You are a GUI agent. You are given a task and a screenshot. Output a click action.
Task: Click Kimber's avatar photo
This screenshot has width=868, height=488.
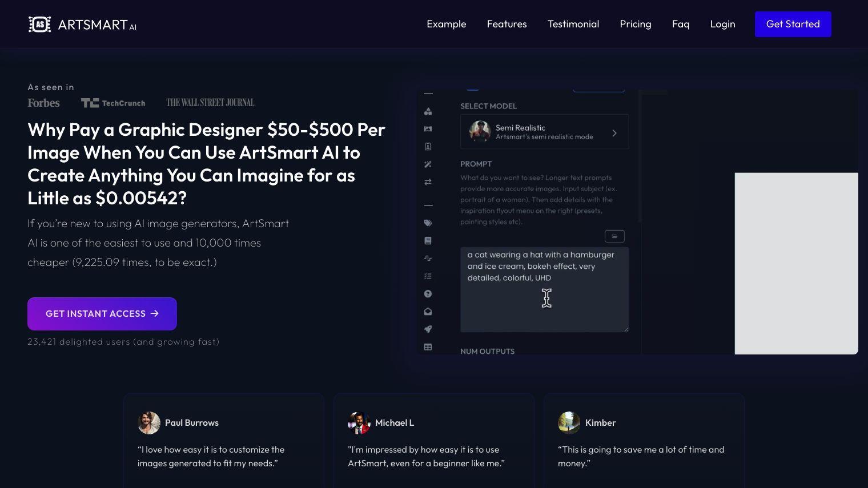click(569, 423)
